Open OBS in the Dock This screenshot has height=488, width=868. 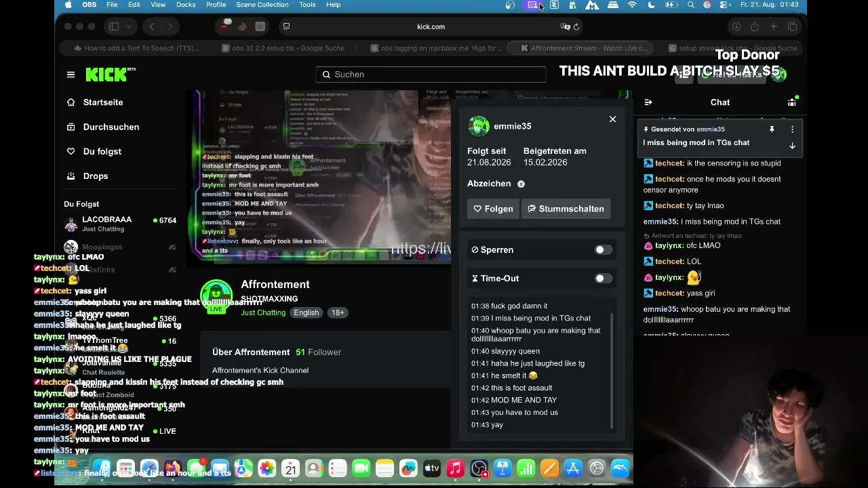[479, 468]
